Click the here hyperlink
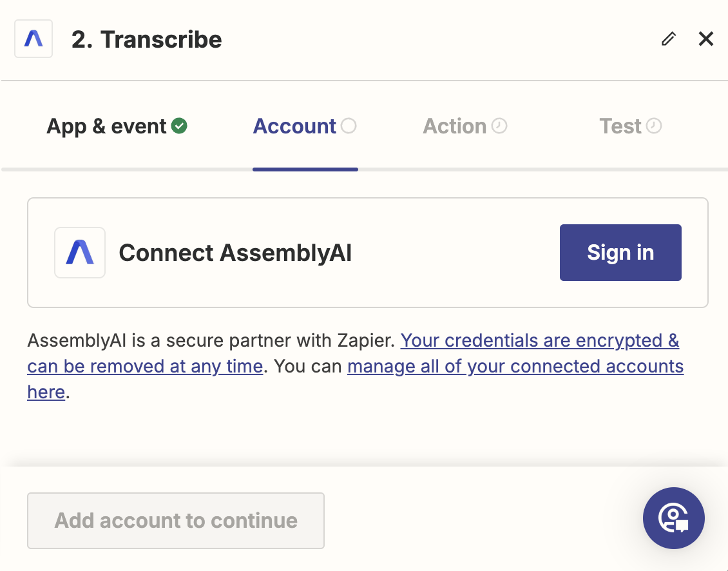728x571 pixels. point(46,391)
